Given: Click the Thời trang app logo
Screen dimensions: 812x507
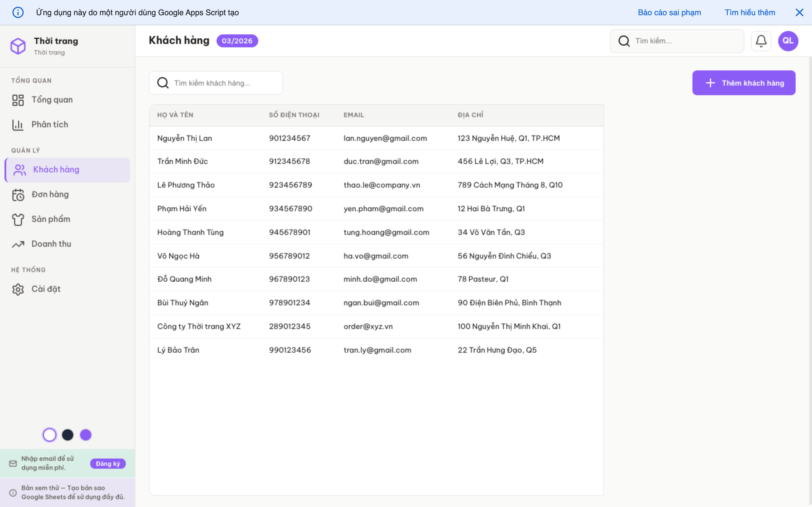Looking at the screenshot, I should [18, 46].
